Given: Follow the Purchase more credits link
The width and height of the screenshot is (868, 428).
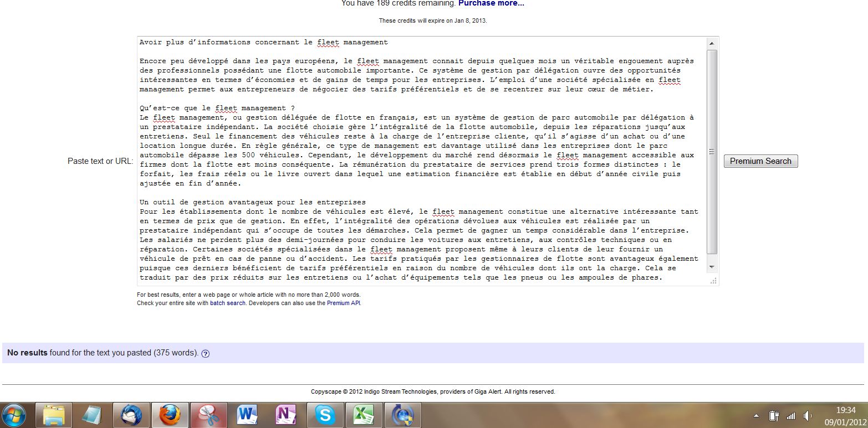Looking at the screenshot, I should [491, 3].
